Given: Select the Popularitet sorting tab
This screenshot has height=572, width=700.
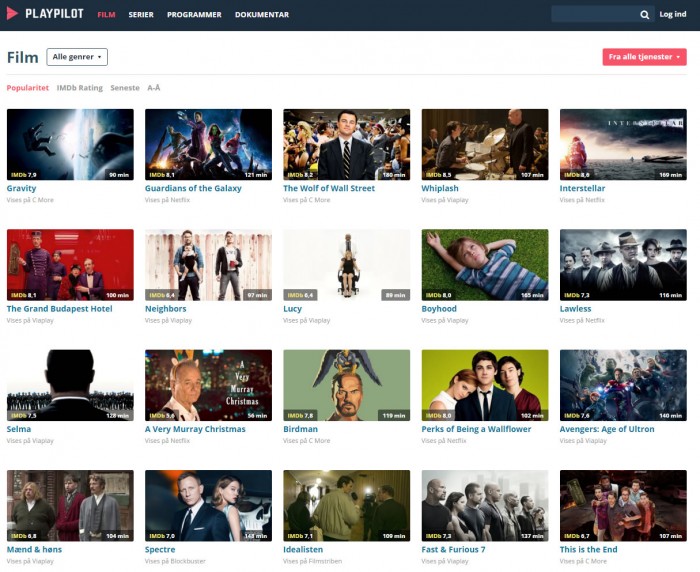Looking at the screenshot, I should 28,88.
